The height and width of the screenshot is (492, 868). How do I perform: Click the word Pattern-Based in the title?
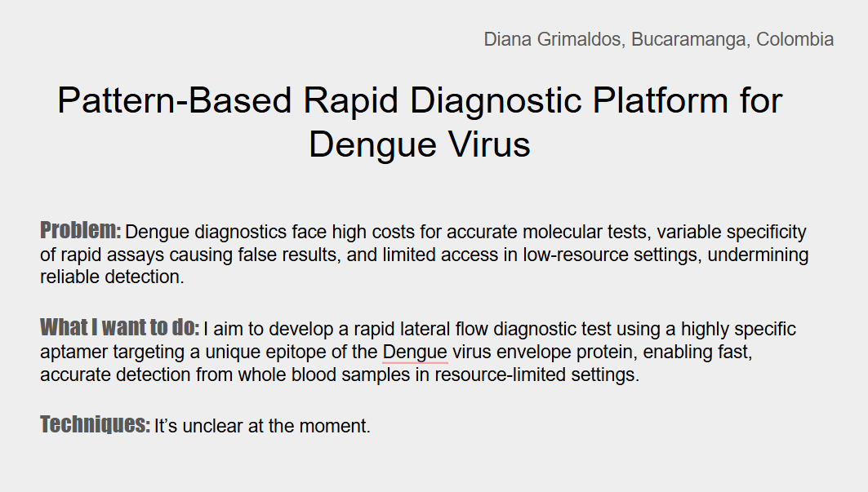tap(175, 100)
